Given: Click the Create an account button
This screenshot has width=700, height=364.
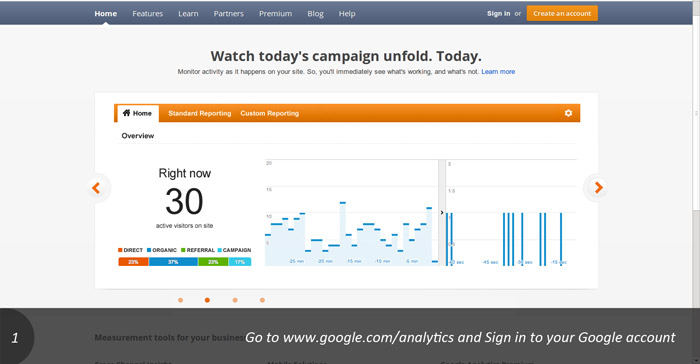Looking at the screenshot, I should (562, 13).
